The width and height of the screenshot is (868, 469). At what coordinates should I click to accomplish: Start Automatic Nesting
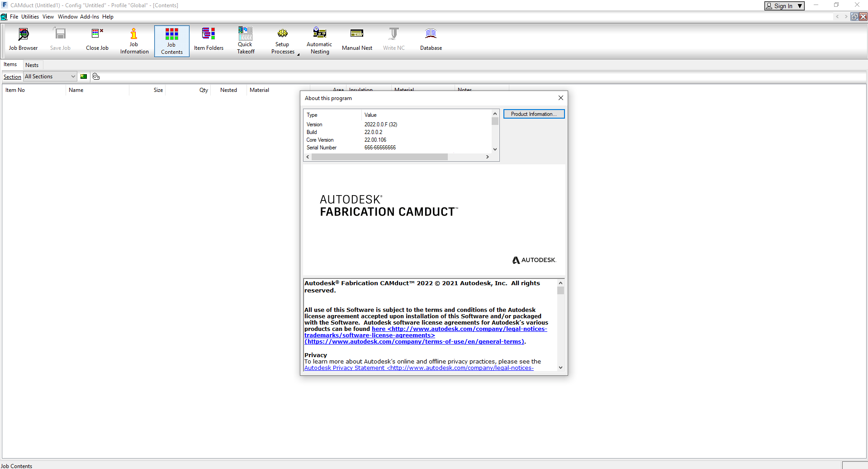320,41
